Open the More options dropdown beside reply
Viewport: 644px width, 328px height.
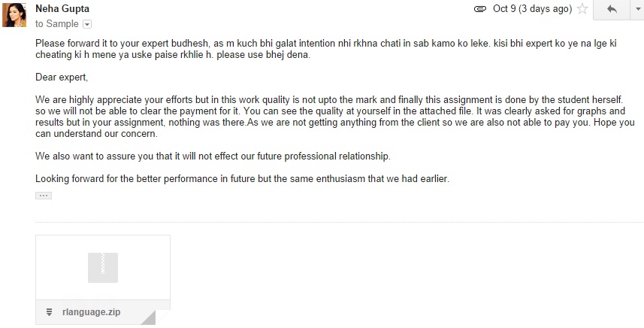pyautogui.click(x=637, y=10)
